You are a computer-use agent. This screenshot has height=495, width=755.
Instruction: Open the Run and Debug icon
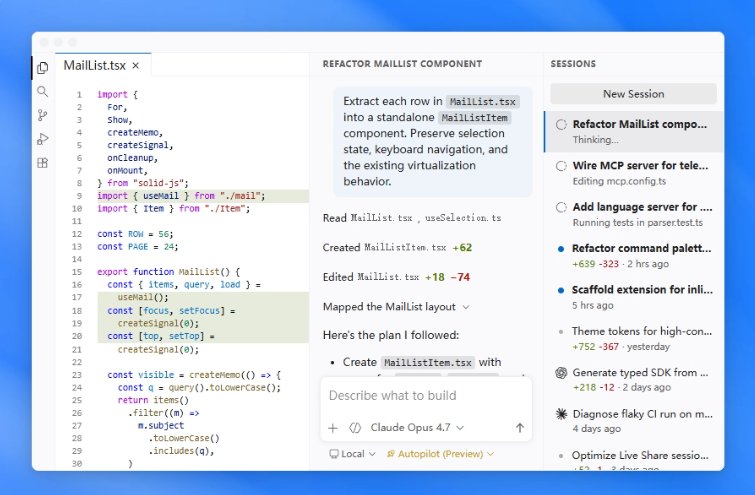click(42, 139)
